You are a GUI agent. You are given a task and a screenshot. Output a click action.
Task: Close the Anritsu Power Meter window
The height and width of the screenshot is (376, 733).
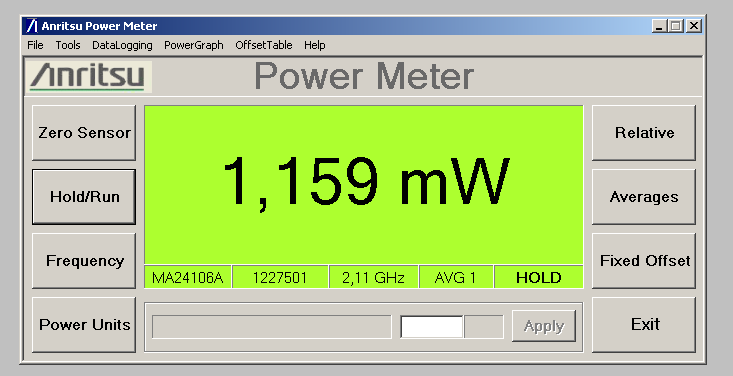coord(694,26)
